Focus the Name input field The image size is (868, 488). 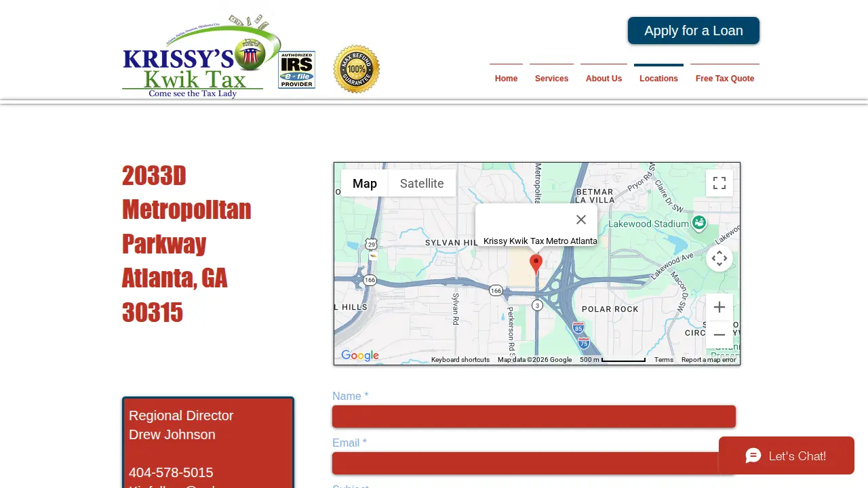tap(534, 416)
